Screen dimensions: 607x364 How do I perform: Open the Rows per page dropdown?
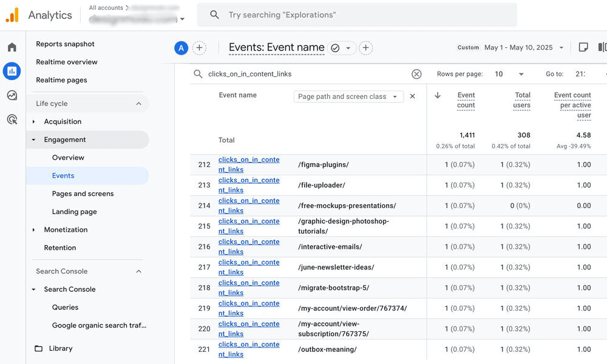pyautogui.click(x=509, y=74)
